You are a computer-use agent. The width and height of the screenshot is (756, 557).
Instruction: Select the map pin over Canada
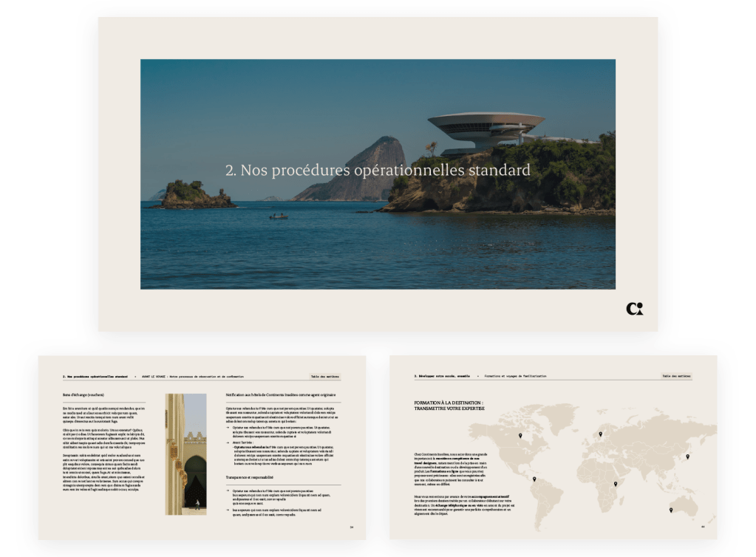(520, 437)
